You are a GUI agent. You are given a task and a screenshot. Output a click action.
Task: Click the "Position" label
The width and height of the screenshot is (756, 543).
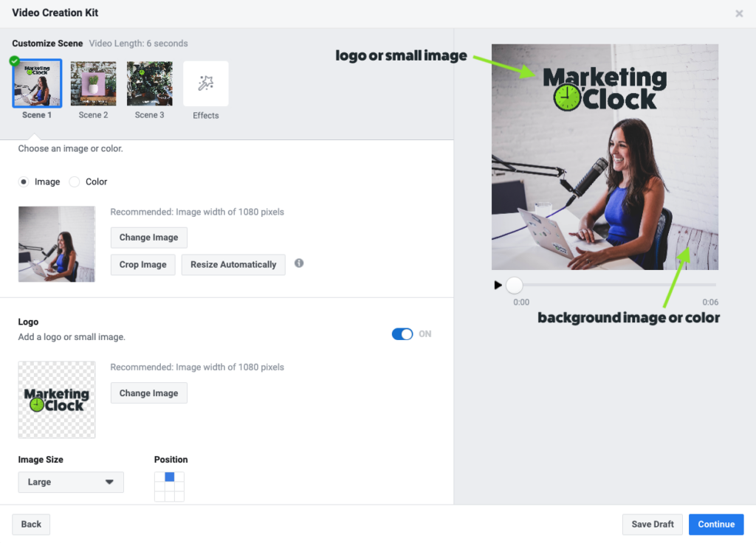pos(171,460)
